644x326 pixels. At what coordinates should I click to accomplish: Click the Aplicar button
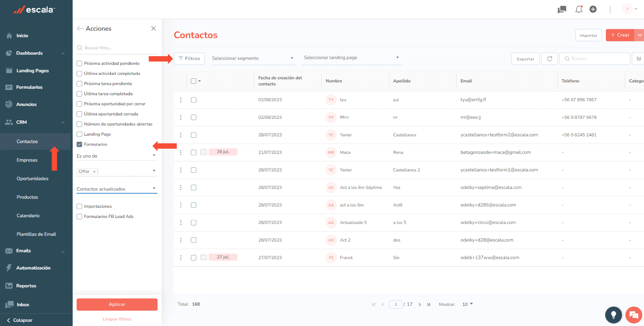[117, 304]
